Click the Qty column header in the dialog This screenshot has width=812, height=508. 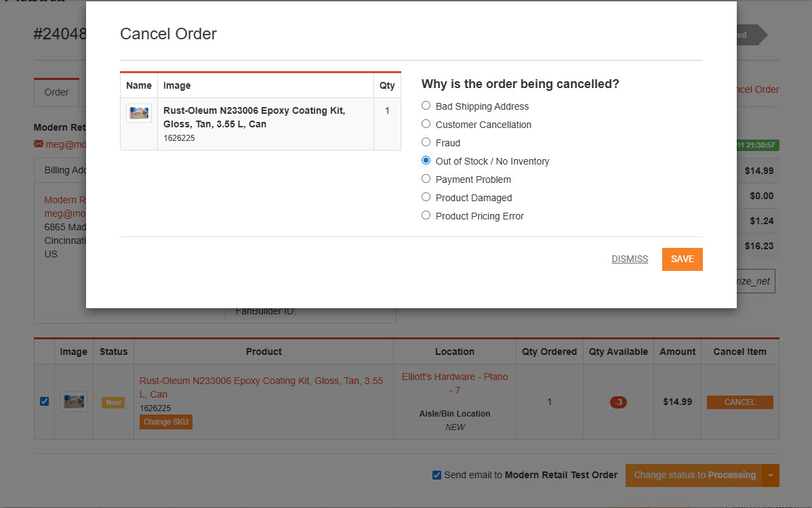pyautogui.click(x=387, y=85)
